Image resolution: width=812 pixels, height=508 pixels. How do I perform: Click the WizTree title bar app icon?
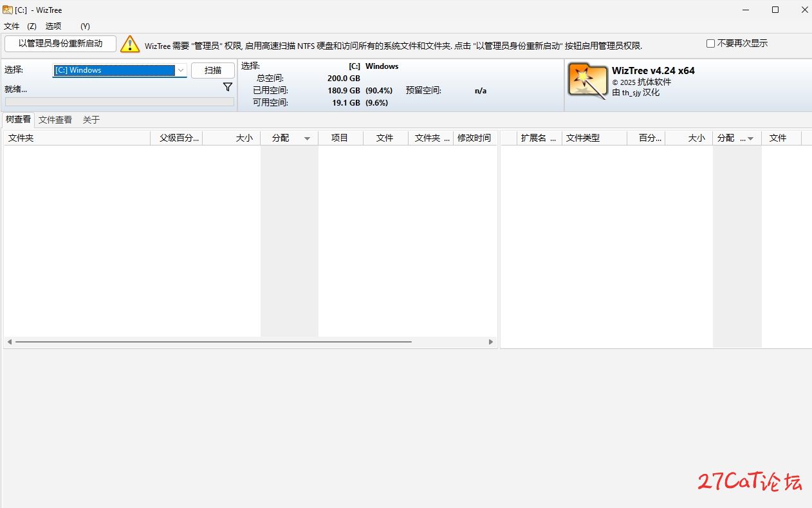[x=8, y=10]
